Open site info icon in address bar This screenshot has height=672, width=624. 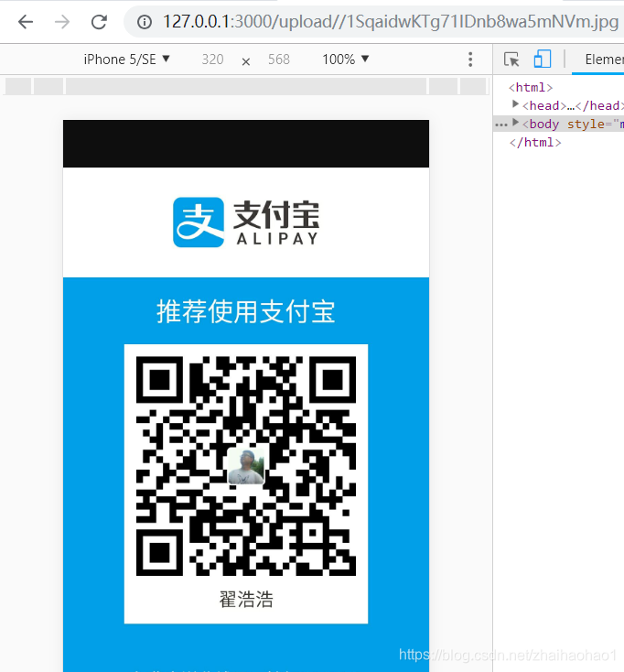pyautogui.click(x=145, y=22)
